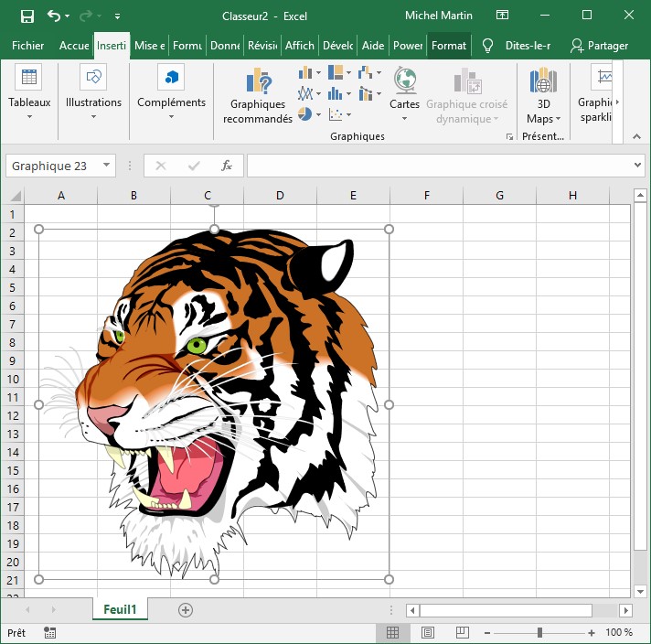The image size is (651, 644).
Task: Click the Insert Function fx icon
Action: pyautogui.click(x=227, y=166)
